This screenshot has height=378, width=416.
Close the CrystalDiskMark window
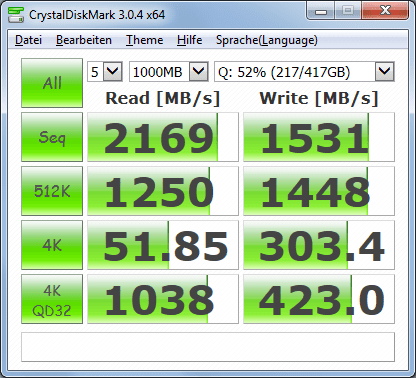385,11
